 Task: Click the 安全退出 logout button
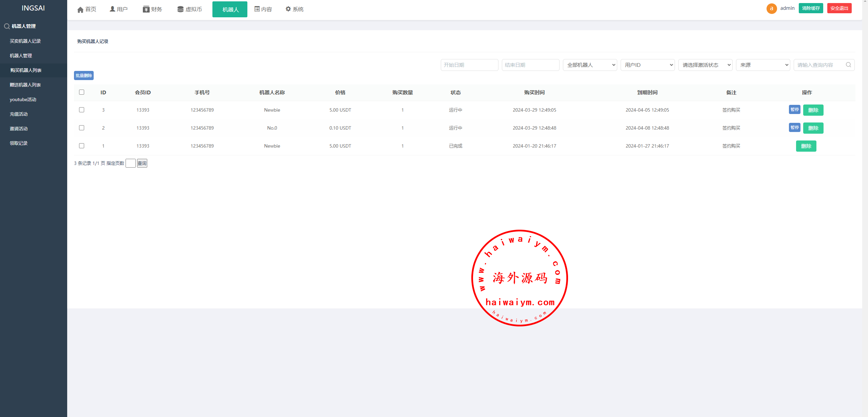(839, 8)
